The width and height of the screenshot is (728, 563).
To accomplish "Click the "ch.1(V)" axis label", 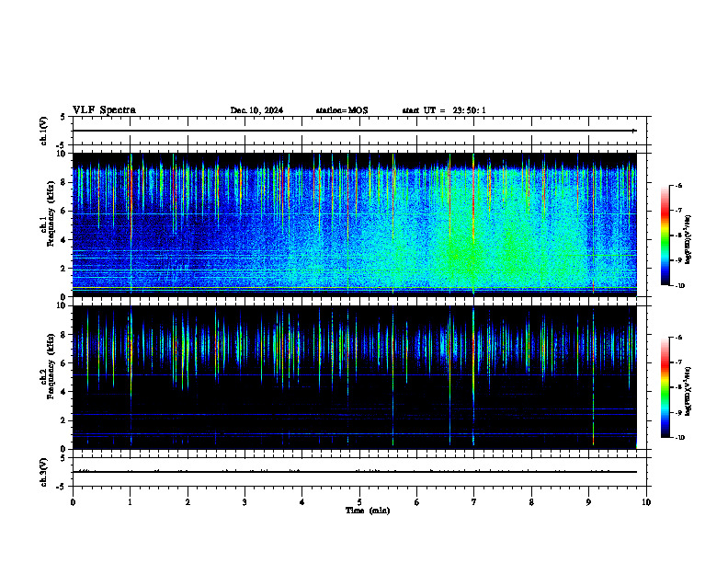I will 44,131.
